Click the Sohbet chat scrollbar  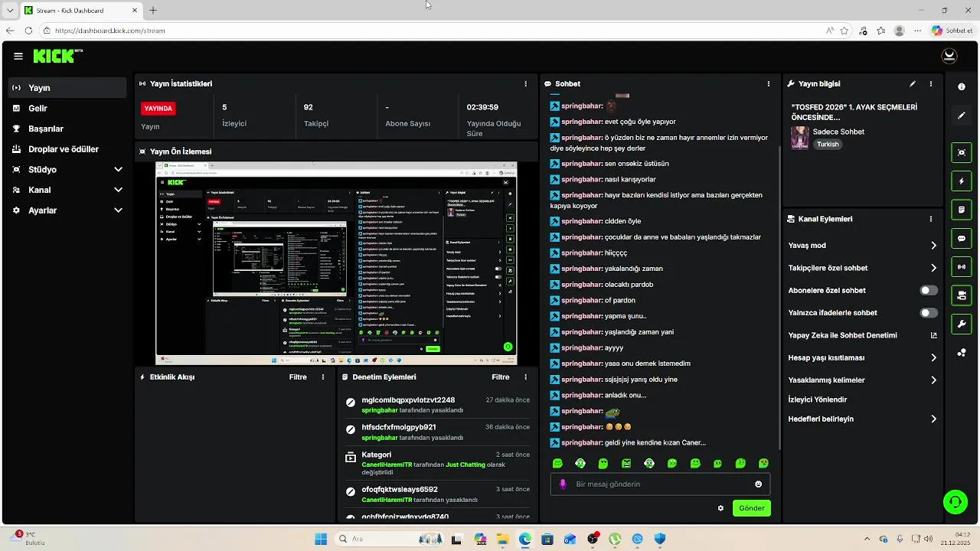point(779,297)
